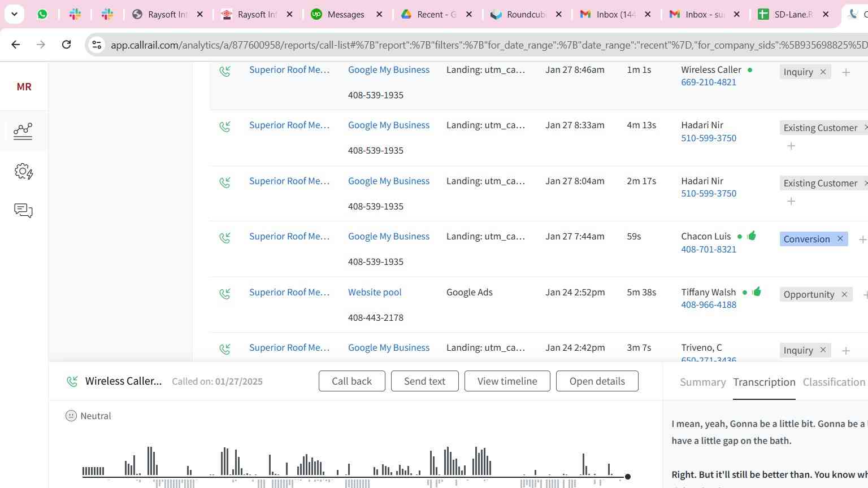Open the chat messages icon in the sidebar
The height and width of the screenshot is (488, 868).
coord(23,211)
